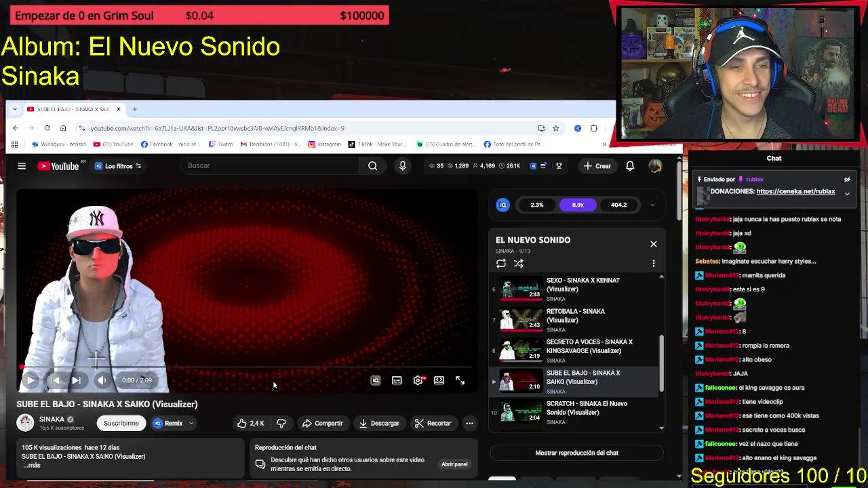Play SECRETO A VOCES playlist item
Image resolution: width=868 pixels, height=488 pixels.
(574, 351)
